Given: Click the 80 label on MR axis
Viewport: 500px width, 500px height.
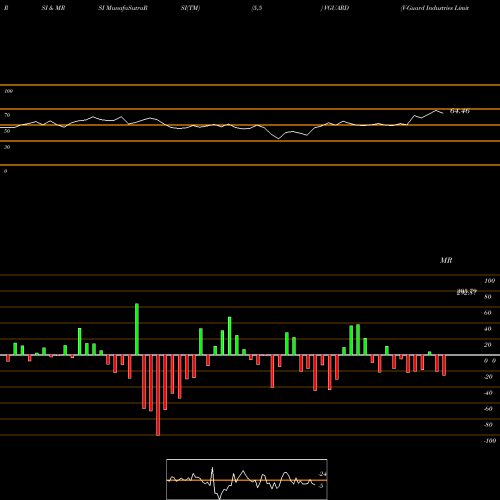Looking at the screenshot, I should (488, 297).
